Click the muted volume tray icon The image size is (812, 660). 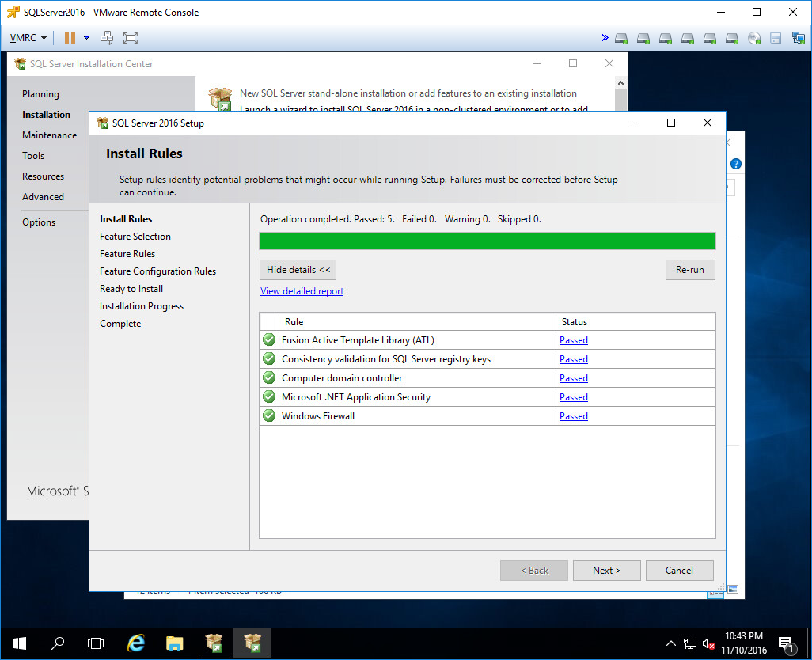708,644
